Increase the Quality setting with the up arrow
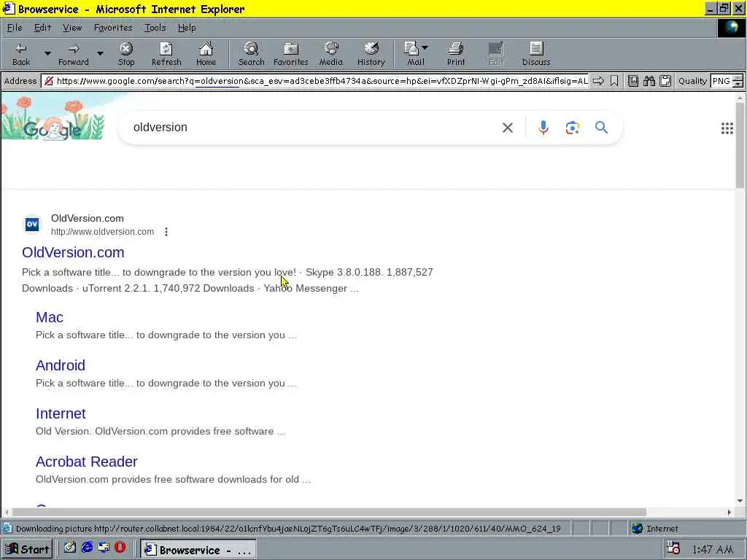This screenshot has width=747, height=560. point(738,77)
